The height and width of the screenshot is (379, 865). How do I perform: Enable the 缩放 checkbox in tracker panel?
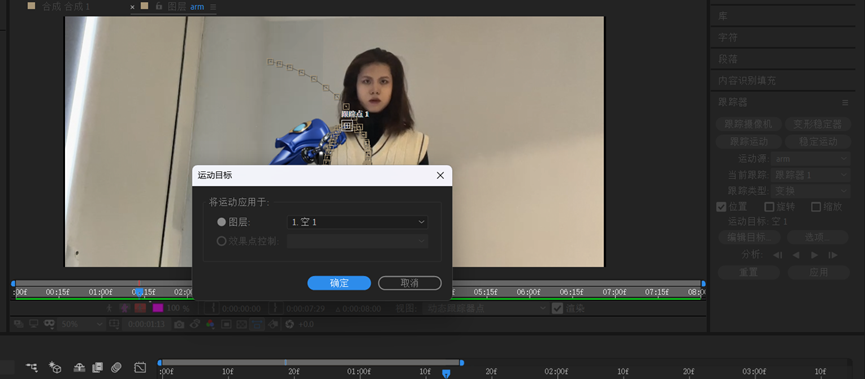pyautogui.click(x=816, y=207)
